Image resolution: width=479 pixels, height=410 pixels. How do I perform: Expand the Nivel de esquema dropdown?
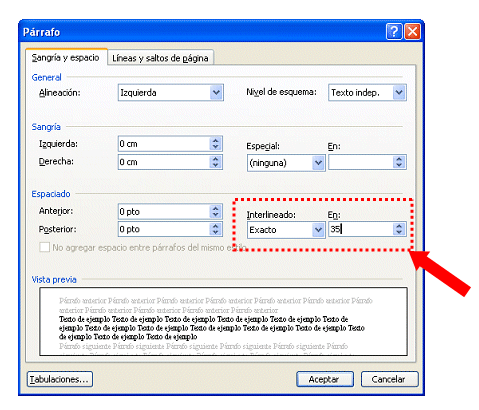pos(399,92)
